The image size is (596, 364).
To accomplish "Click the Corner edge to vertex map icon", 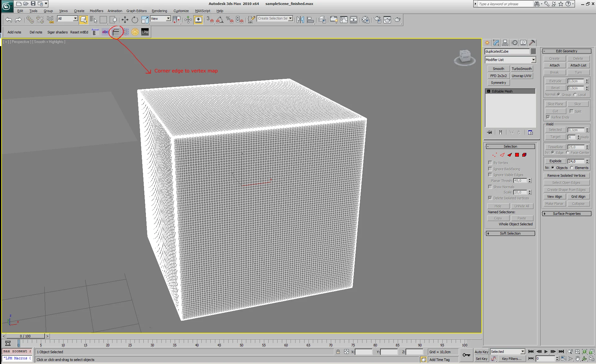I will pyautogui.click(x=116, y=32).
